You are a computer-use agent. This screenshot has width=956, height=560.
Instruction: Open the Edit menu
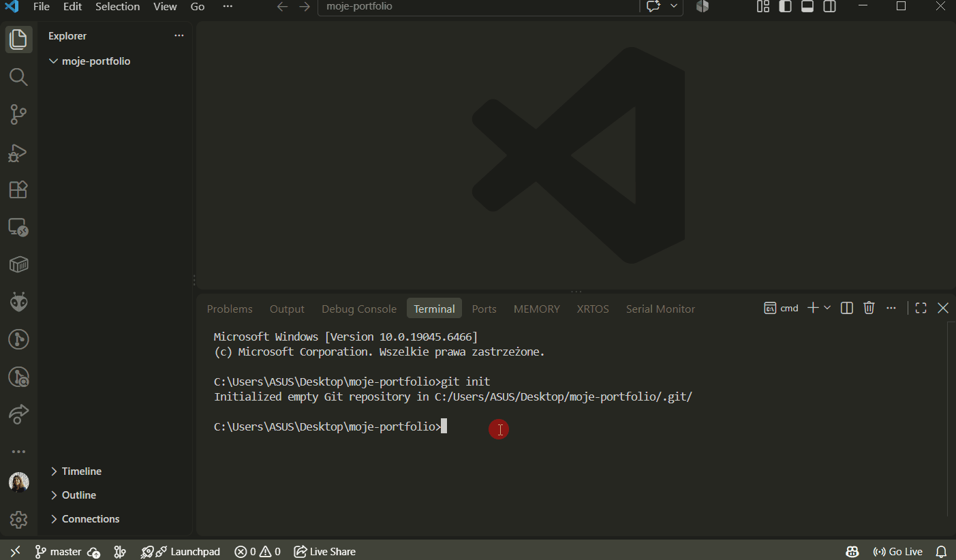click(x=72, y=7)
